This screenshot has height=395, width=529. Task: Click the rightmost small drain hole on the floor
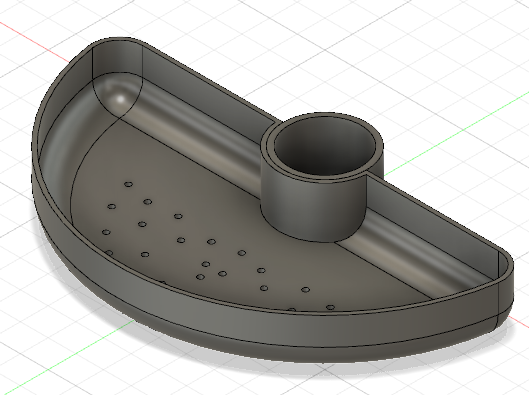[331, 307]
